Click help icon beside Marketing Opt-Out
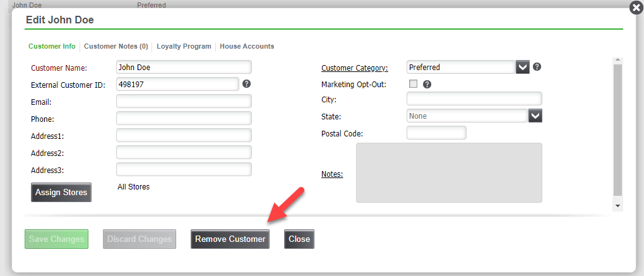 tap(427, 84)
